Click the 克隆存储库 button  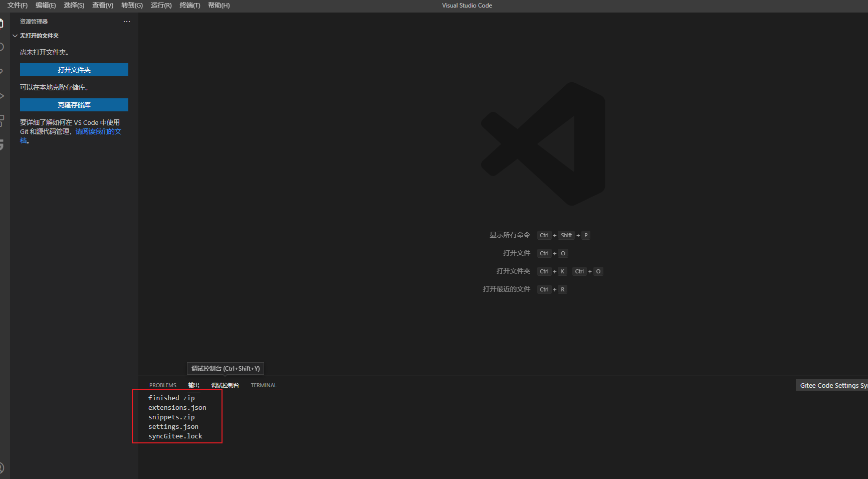[x=74, y=105]
